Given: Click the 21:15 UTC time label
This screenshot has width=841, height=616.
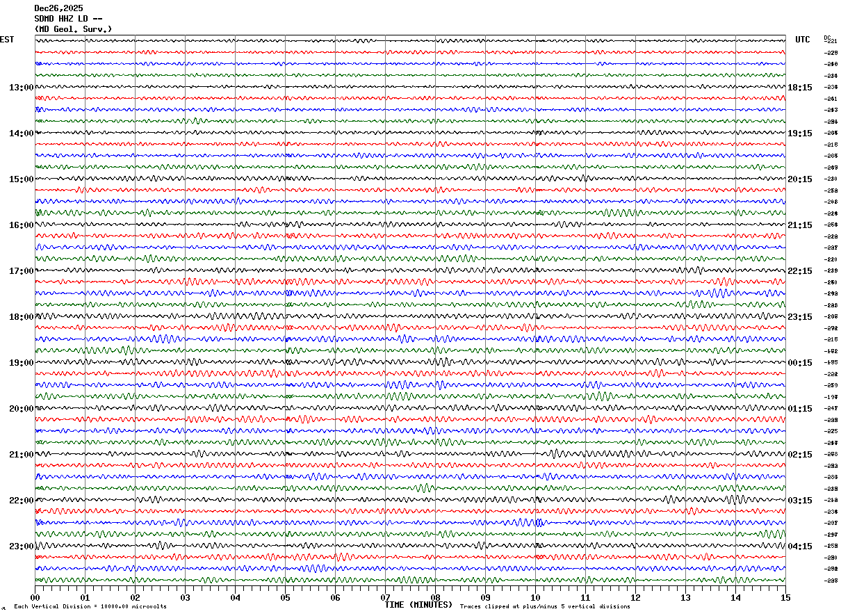Looking at the screenshot, I should (800, 225).
